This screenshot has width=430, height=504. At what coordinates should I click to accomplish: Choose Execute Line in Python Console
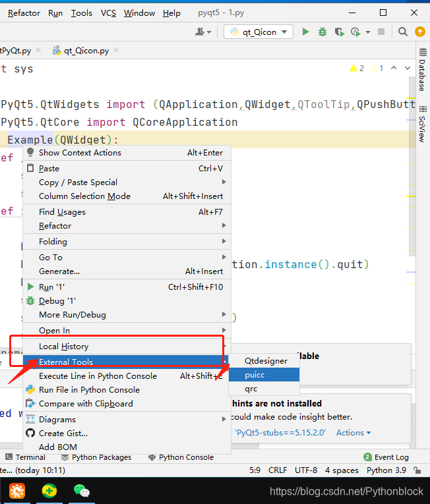[127, 376]
